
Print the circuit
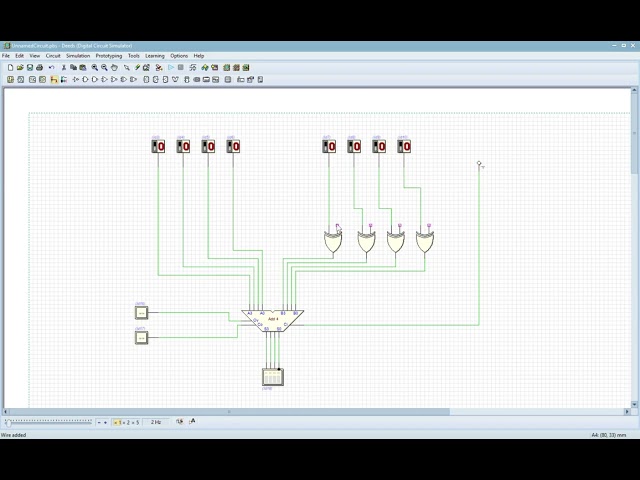click(40, 67)
